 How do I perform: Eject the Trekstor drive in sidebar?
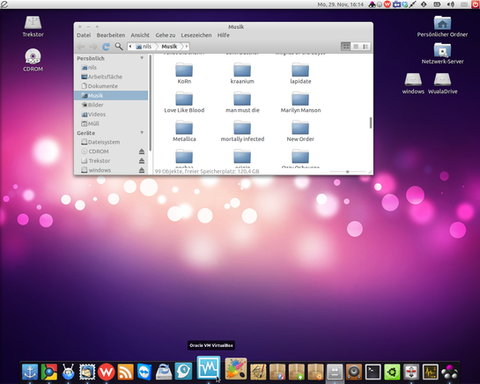[142, 161]
